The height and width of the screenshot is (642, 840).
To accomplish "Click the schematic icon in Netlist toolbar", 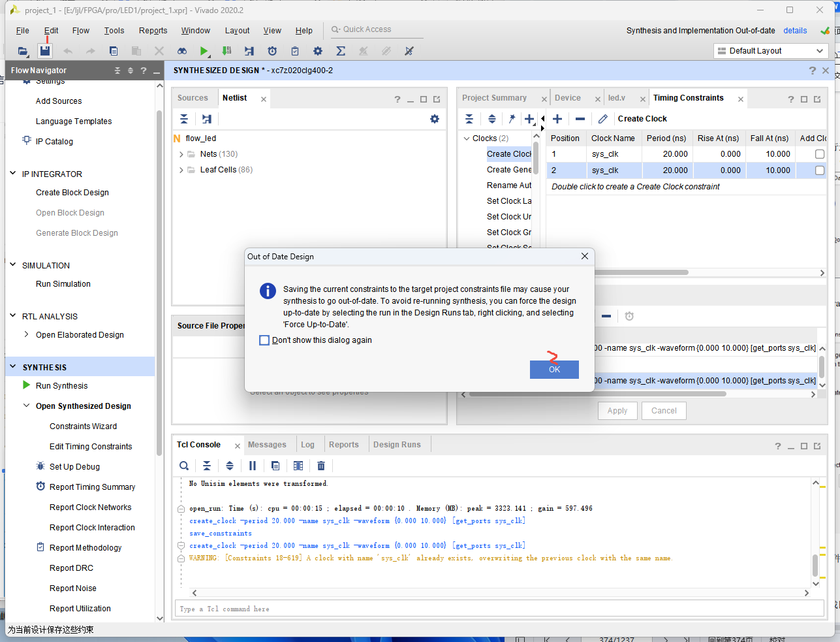I will coord(207,119).
